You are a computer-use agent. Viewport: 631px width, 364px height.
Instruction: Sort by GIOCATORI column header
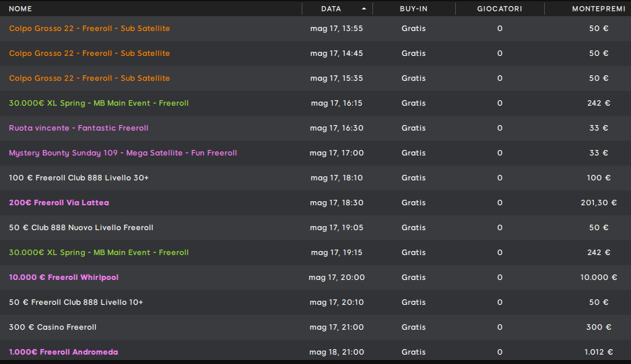(500, 9)
